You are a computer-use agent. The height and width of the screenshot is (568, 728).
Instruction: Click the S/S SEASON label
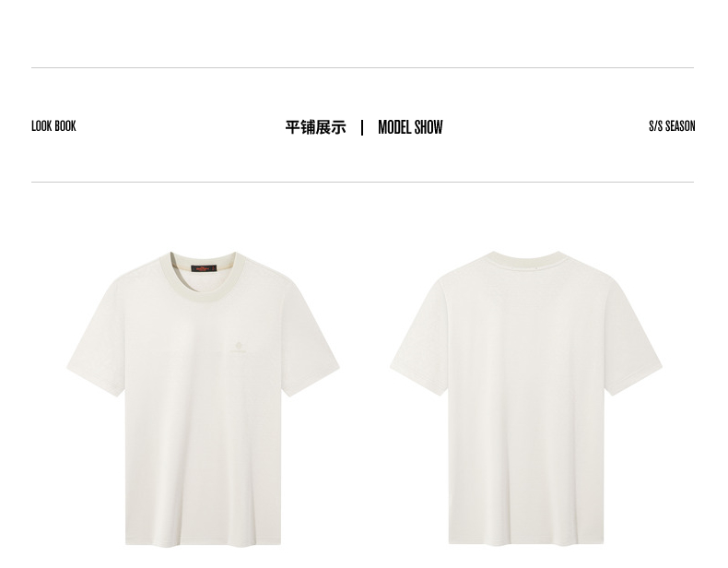click(672, 126)
